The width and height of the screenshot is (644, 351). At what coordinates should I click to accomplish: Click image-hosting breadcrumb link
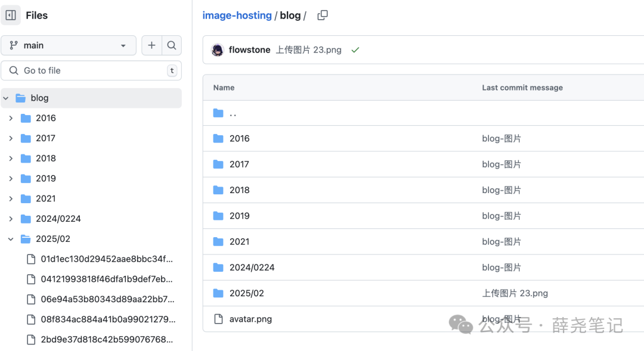pos(237,15)
